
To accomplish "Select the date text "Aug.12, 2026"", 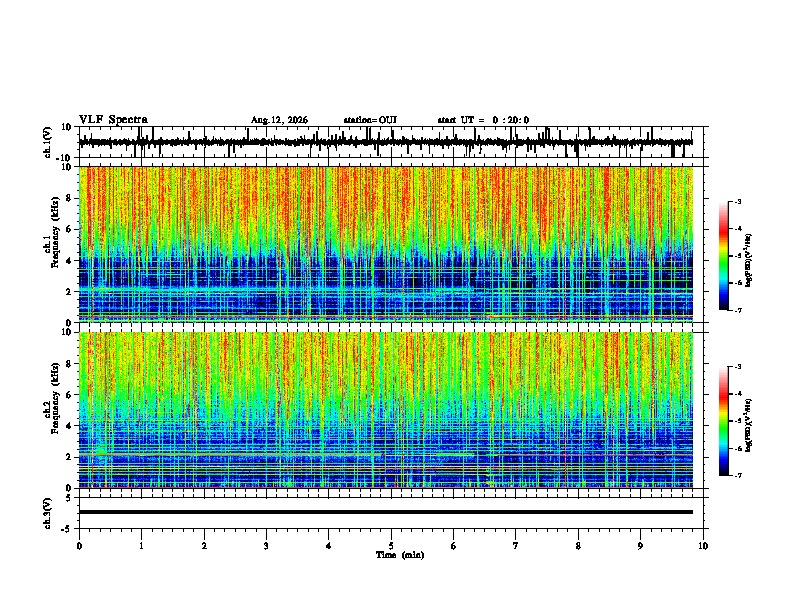I will point(279,120).
